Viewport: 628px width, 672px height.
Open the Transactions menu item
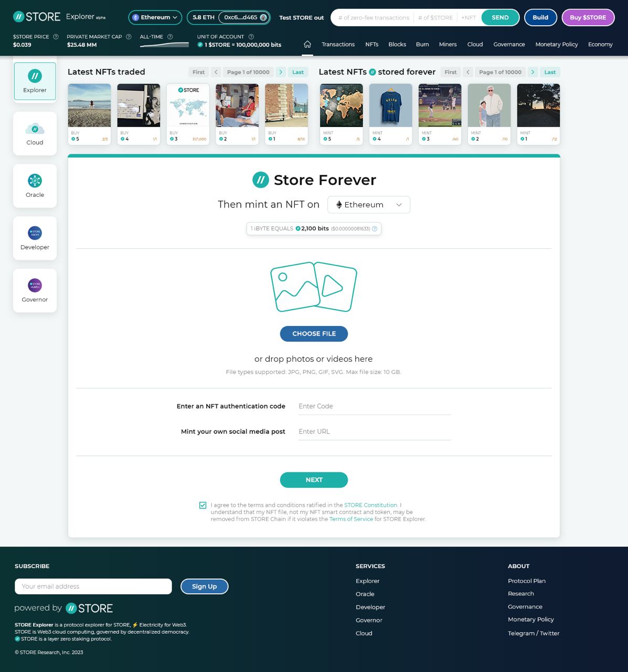click(338, 44)
